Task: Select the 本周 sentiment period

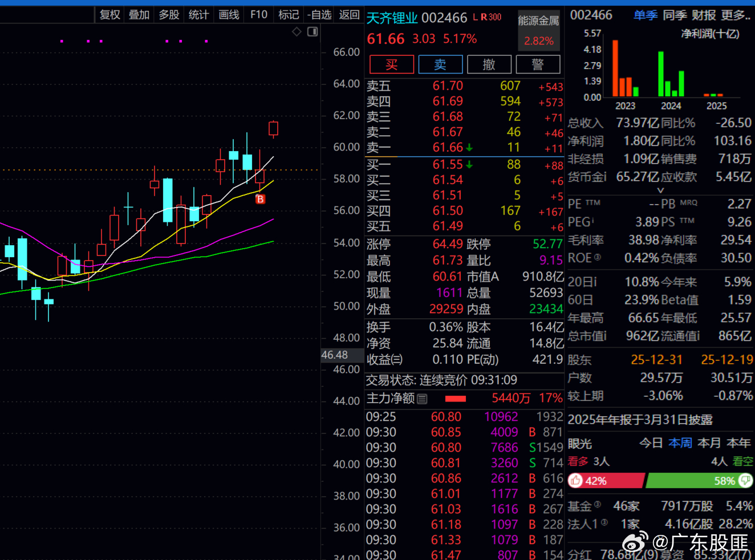Action: pos(680,443)
